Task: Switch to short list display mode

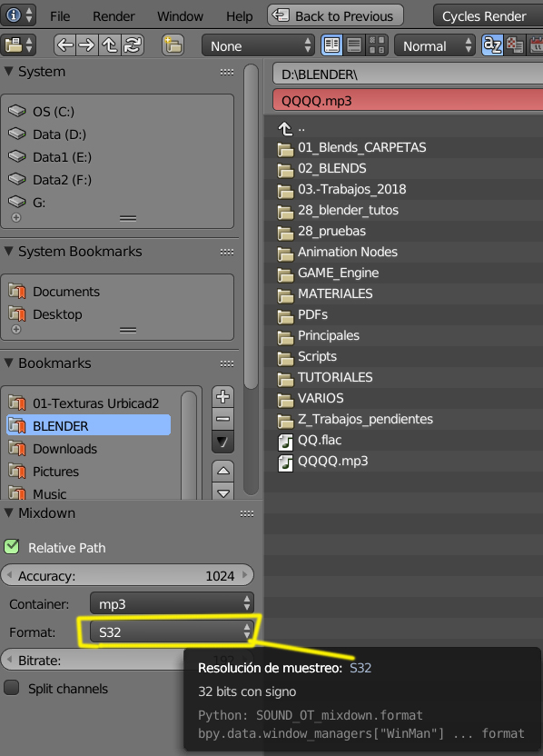Action: (331, 45)
